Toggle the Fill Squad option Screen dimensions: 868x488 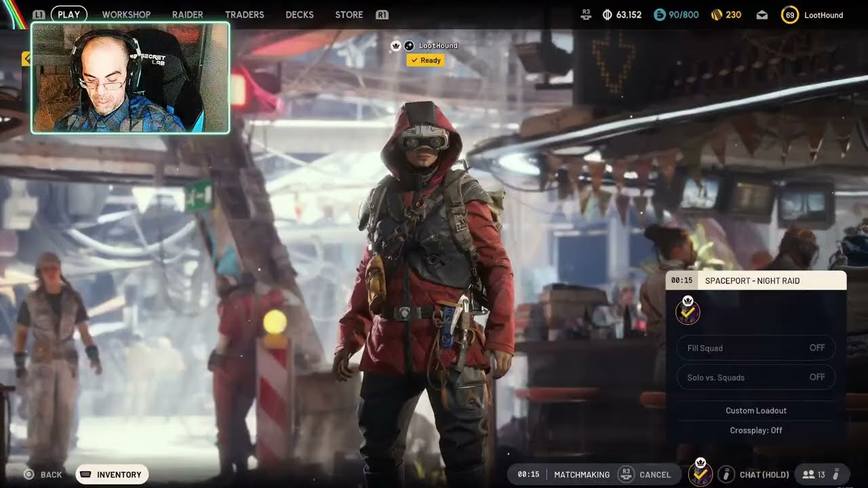pyautogui.click(x=756, y=348)
